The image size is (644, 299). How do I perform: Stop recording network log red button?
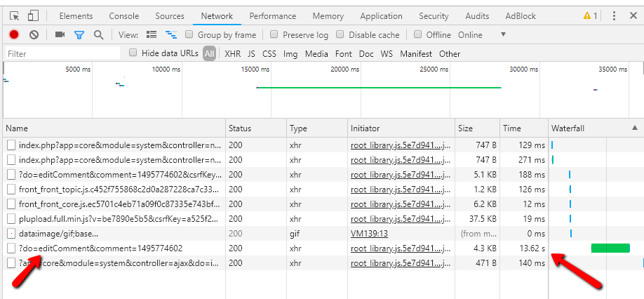[14, 34]
